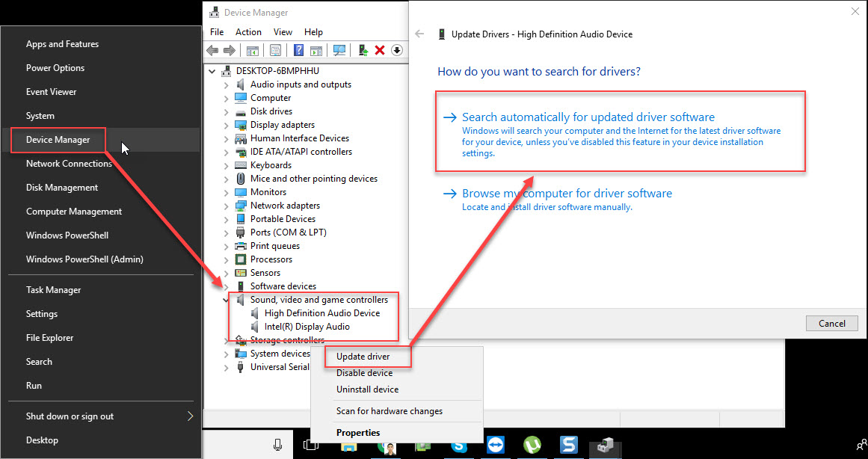
Task: Toggle the show/hide action pane toolbar icon
Action: [316, 50]
